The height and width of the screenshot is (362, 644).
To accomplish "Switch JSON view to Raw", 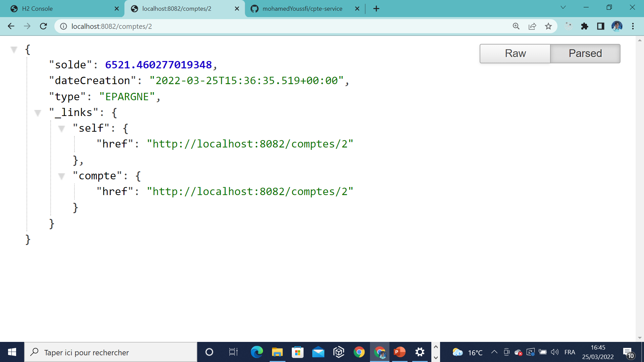I will (x=515, y=54).
